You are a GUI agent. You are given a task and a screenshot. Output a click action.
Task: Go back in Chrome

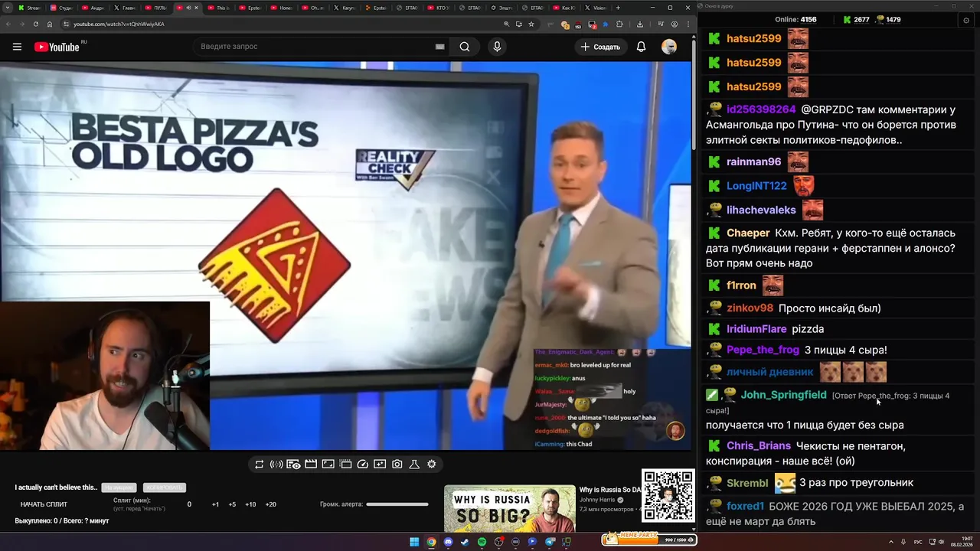(8, 24)
